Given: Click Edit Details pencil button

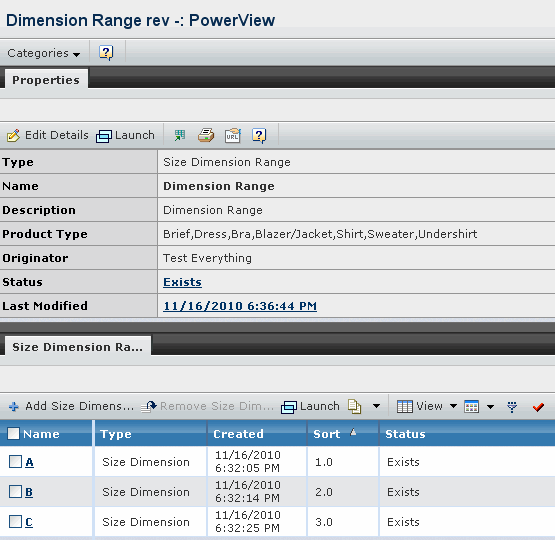Looking at the screenshot, I should pos(48,135).
